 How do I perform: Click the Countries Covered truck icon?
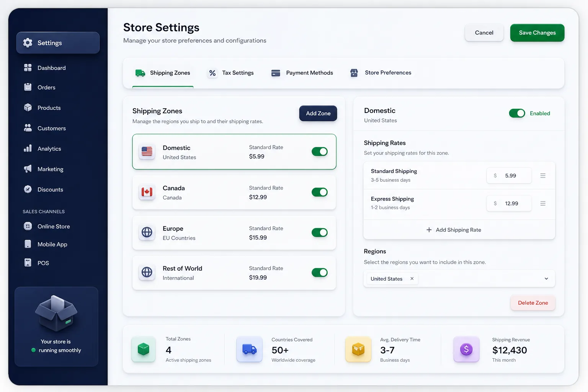[250, 349]
